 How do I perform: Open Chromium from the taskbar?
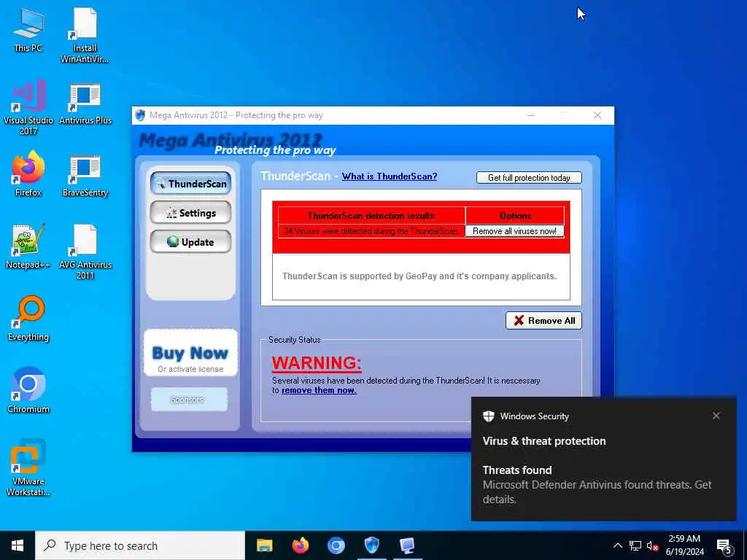336,545
